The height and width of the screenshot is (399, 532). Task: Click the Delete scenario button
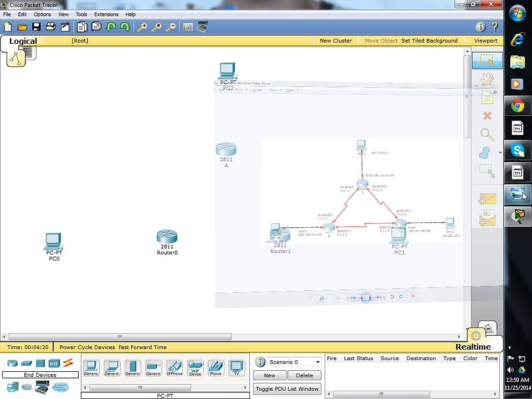pyautogui.click(x=304, y=375)
